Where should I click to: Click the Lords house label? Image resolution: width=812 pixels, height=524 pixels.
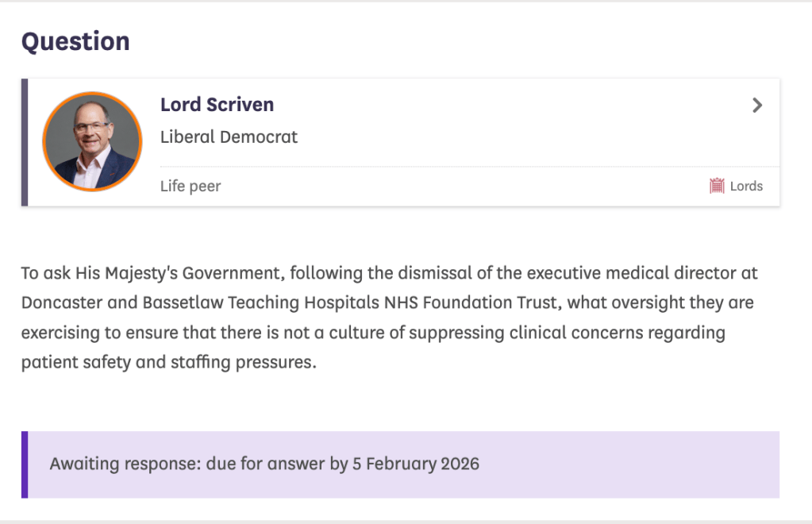(746, 186)
